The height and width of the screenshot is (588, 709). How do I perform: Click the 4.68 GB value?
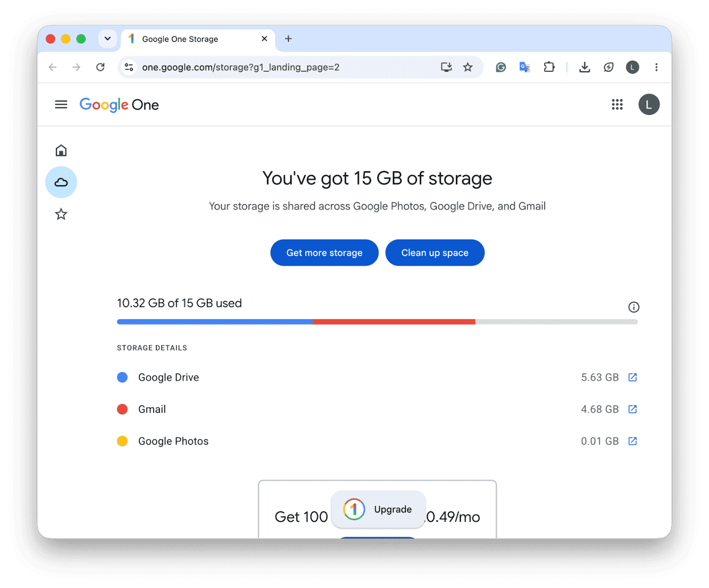pyautogui.click(x=599, y=409)
